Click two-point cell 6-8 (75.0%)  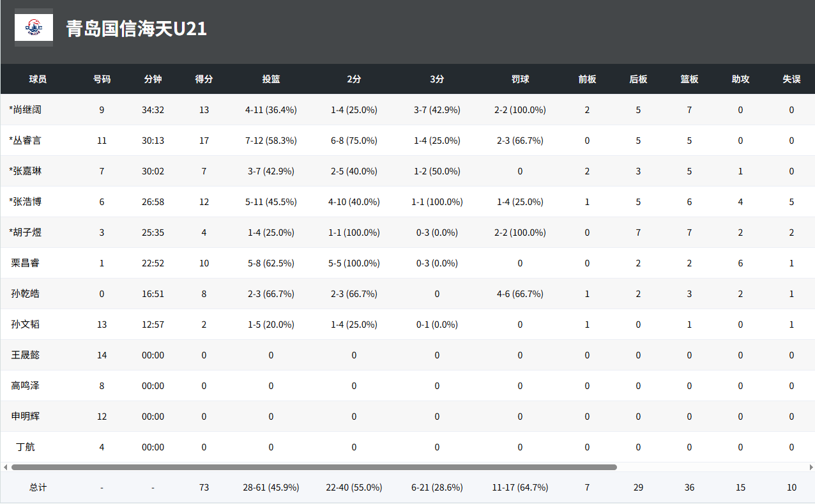click(354, 141)
